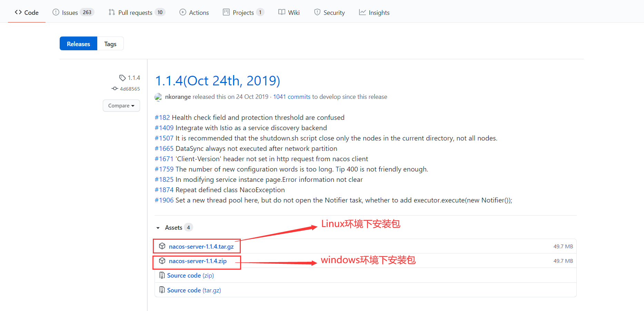644x311 pixels.
Task: Open the Projects tab
Action: 244,12
